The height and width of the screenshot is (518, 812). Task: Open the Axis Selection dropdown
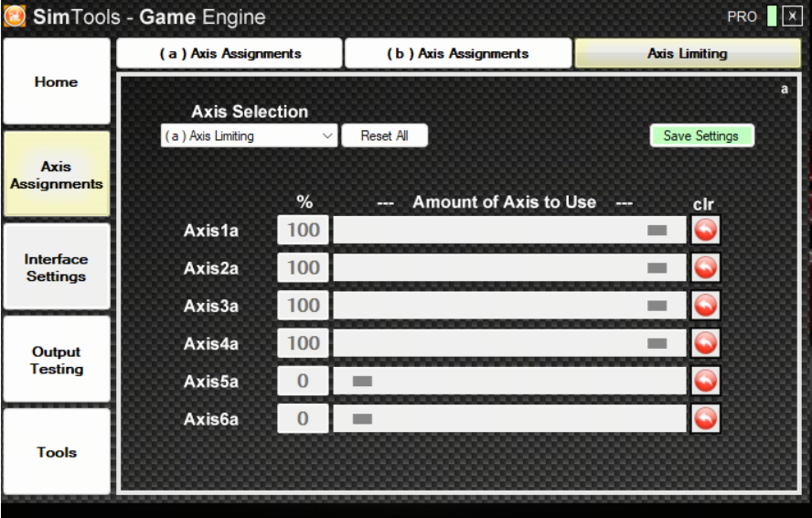[249, 136]
